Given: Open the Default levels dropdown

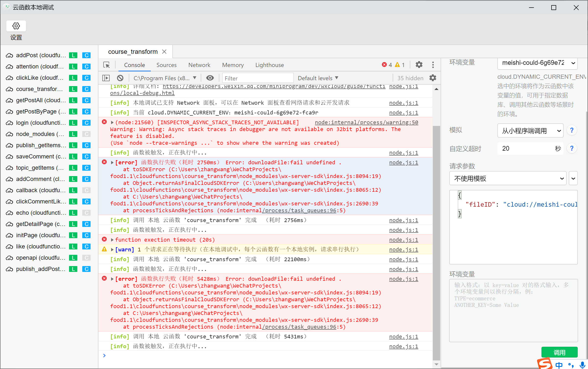Looking at the screenshot, I should point(318,78).
